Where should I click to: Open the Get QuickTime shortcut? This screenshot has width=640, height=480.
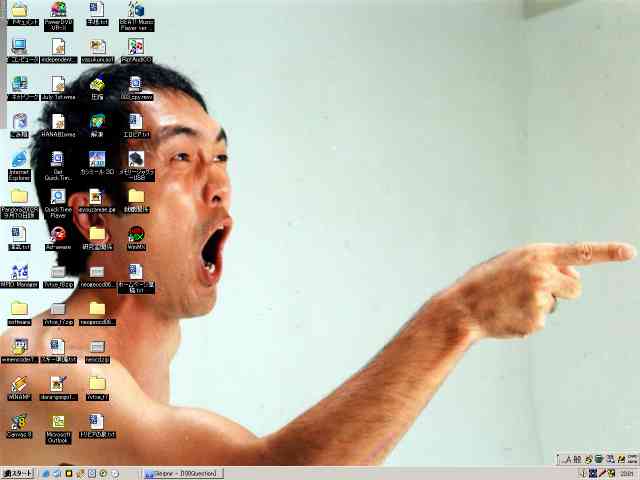click(58, 160)
